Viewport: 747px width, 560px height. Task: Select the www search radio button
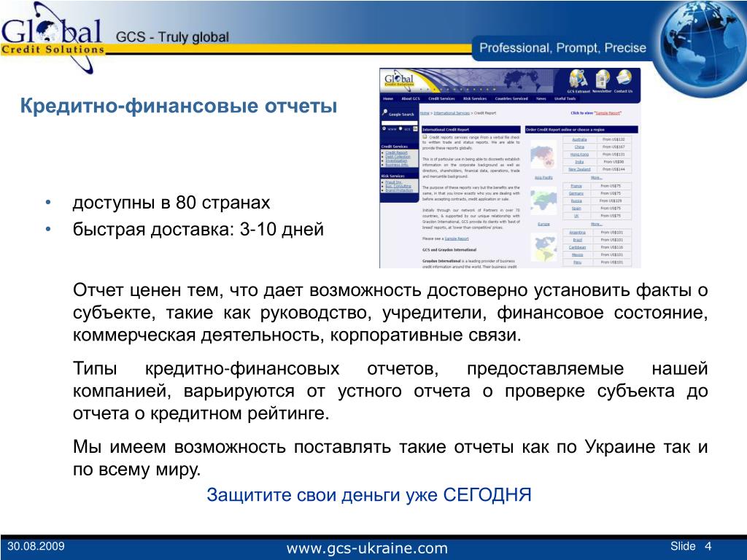pyautogui.click(x=384, y=128)
